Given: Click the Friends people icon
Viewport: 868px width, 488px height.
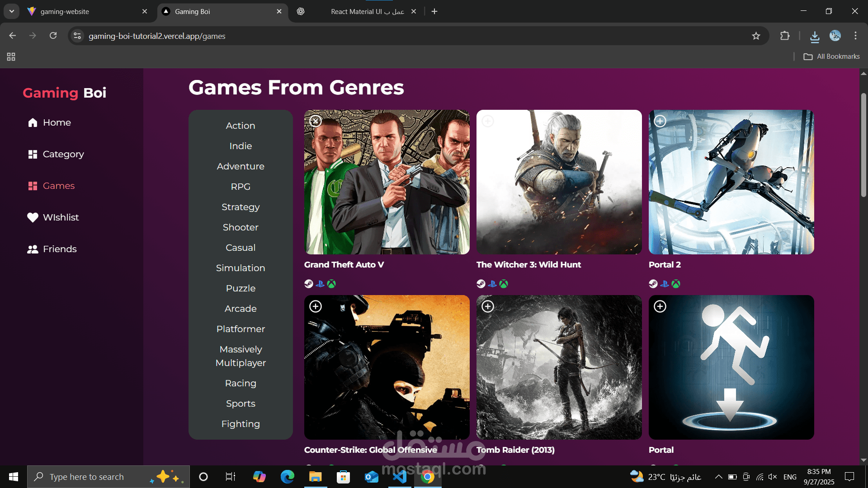Looking at the screenshot, I should pyautogui.click(x=33, y=249).
